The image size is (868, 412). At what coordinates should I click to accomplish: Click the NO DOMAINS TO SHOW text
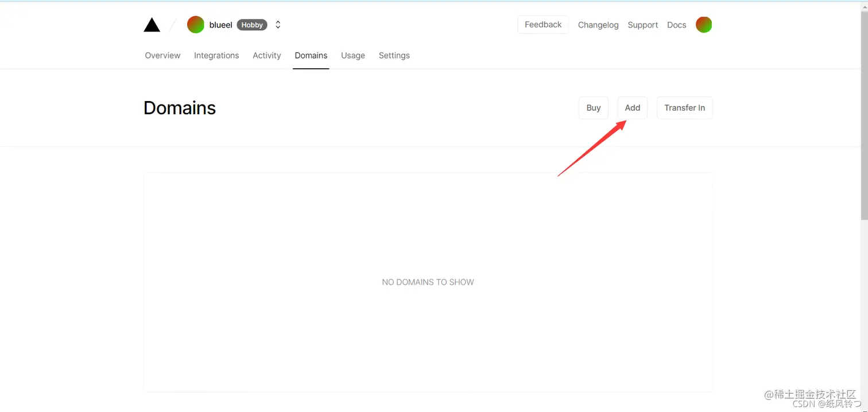coord(428,282)
